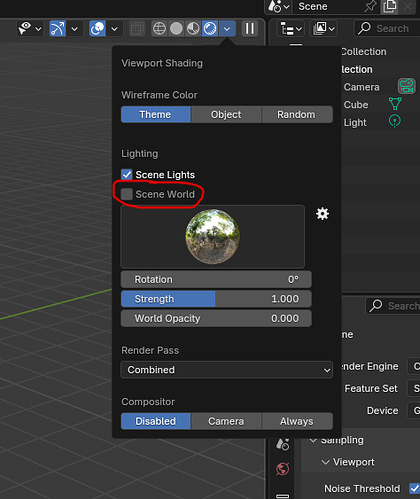Click the Light data icon

point(395,121)
